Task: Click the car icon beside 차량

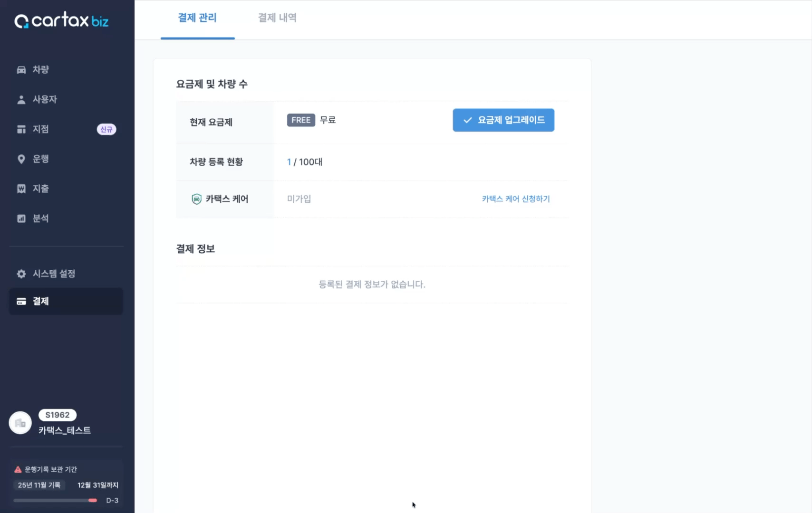Action: [21, 70]
